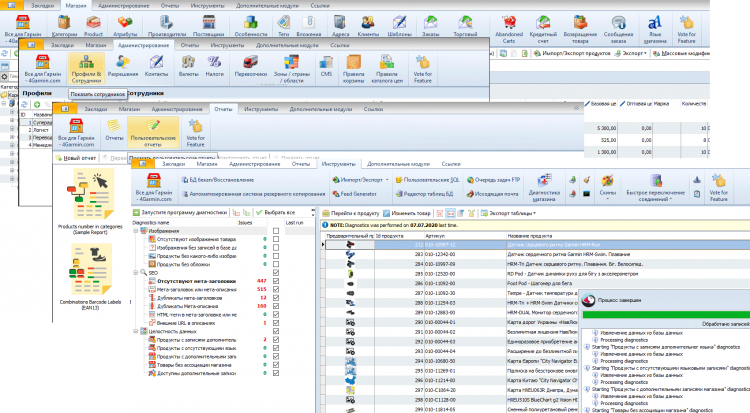Open Импорт/Экспорт продуктов in top toolbar
The image size is (750, 413).
[572, 53]
